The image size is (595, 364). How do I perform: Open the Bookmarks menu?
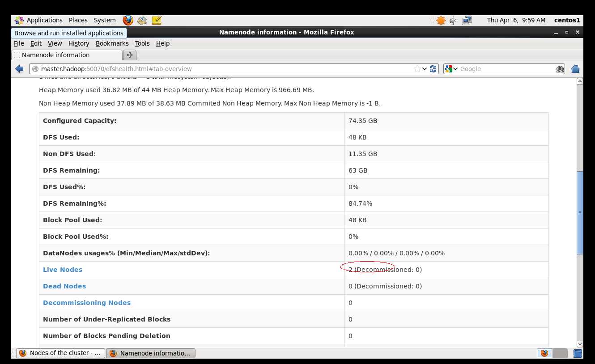click(112, 43)
